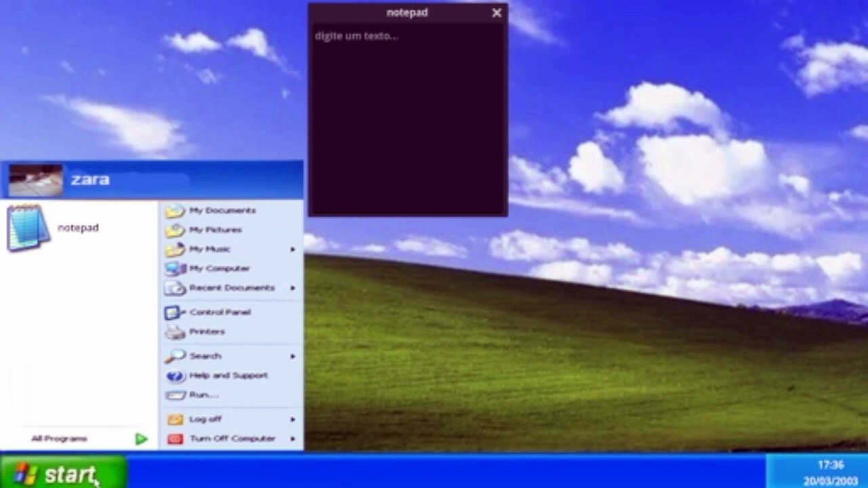868x488 pixels.
Task: Expand the Search submenu arrow
Action: [x=293, y=356]
